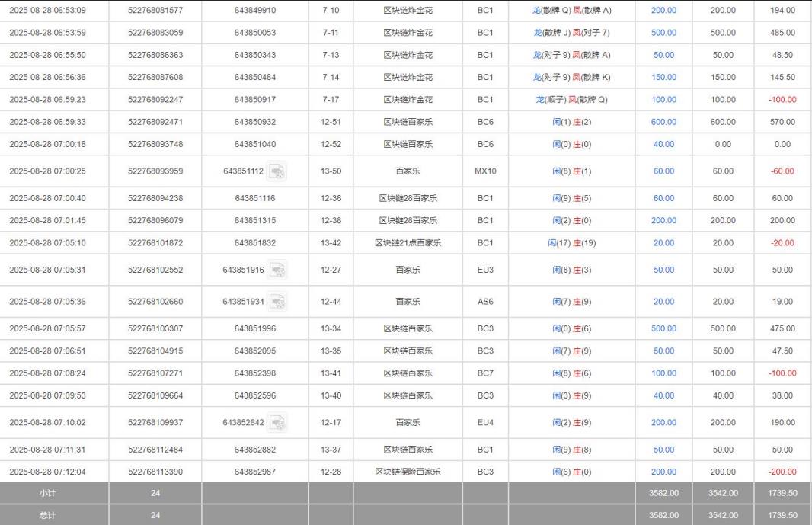Open the 200.00 amount link on row 12-28
The image size is (812, 525).
pos(662,472)
